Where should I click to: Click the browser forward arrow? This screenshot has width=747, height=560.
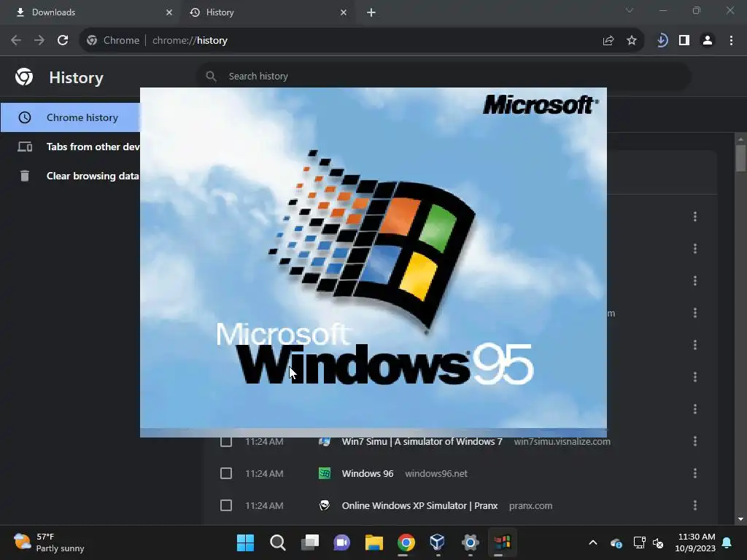[39, 41]
